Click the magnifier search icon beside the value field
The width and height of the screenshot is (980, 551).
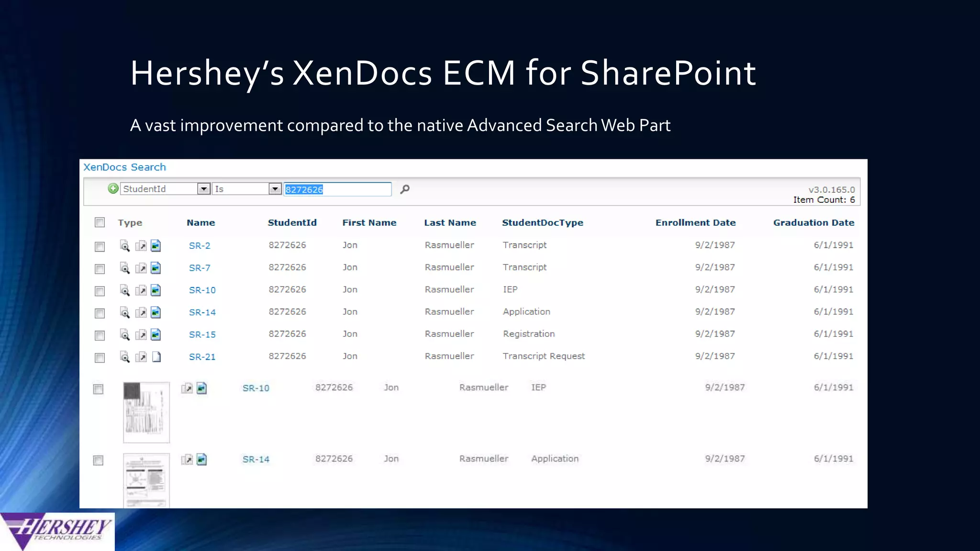coord(405,189)
